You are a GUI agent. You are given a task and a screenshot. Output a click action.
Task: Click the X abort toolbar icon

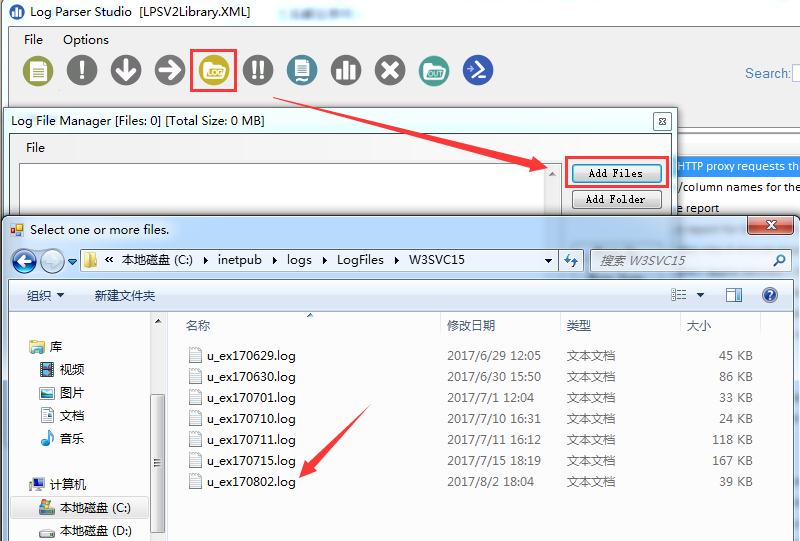click(x=390, y=70)
